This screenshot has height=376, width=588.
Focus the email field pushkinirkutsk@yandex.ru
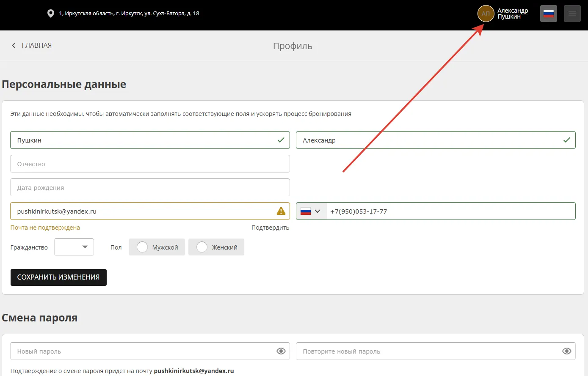pos(150,211)
